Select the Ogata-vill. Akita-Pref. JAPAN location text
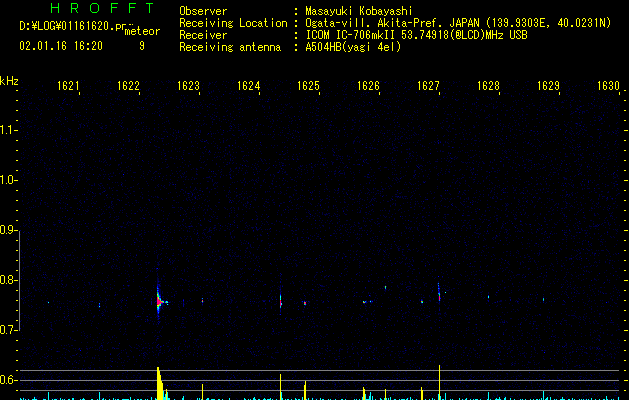The height and width of the screenshot is (400, 629). pos(392,23)
